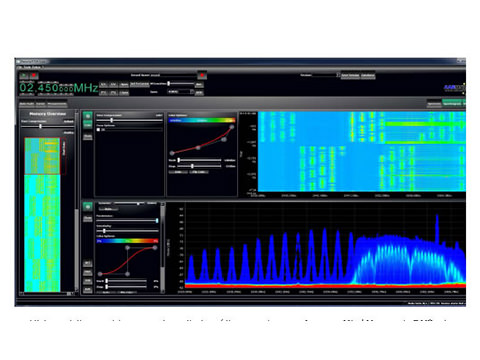Image resolution: width=480 pixels, height=360 pixels.
Task: Click the Memory Overview time compression slider
Action: tap(47, 126)
